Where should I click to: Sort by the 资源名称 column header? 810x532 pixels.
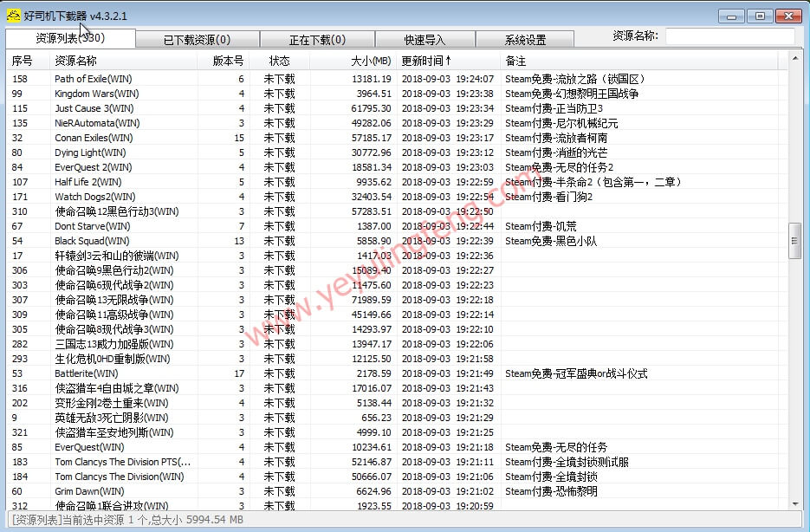pyautogui.click(x=124, y=61)
